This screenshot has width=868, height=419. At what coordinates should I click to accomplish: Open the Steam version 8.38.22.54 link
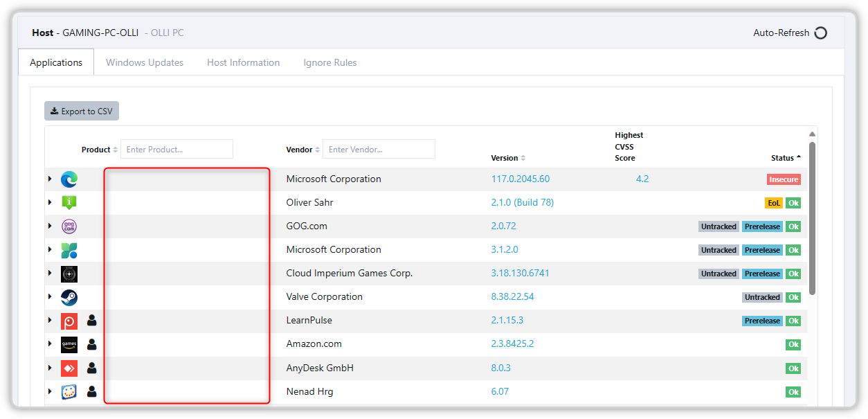point(513,296)
